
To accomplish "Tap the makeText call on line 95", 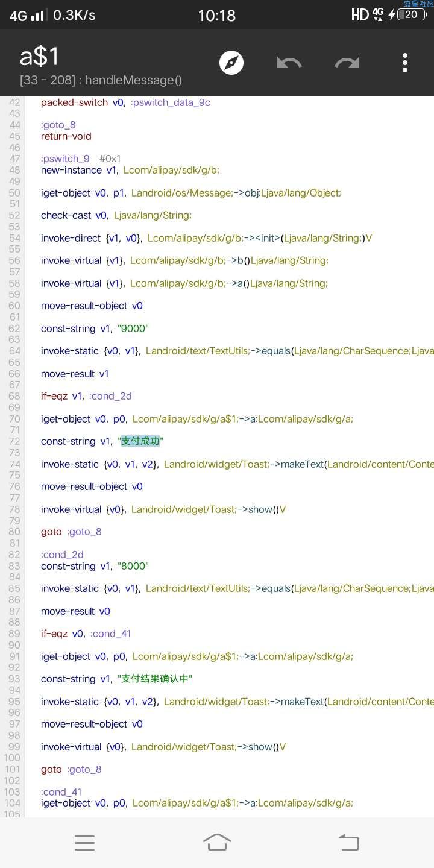I will 237,702.
